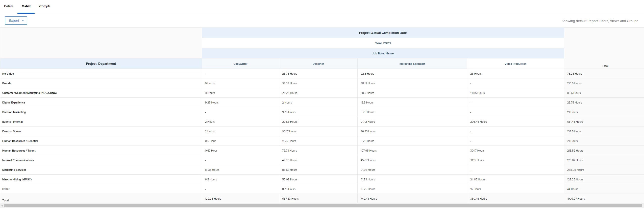The image size is (644, 209).
Task: Click the Year 2023 header cell
Action: pos(383,43)
